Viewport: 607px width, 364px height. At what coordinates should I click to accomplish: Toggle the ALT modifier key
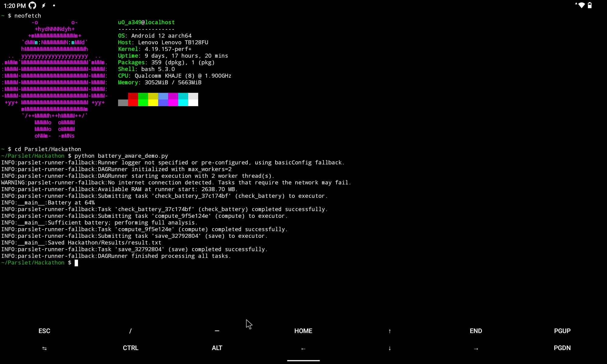[217, 348]
